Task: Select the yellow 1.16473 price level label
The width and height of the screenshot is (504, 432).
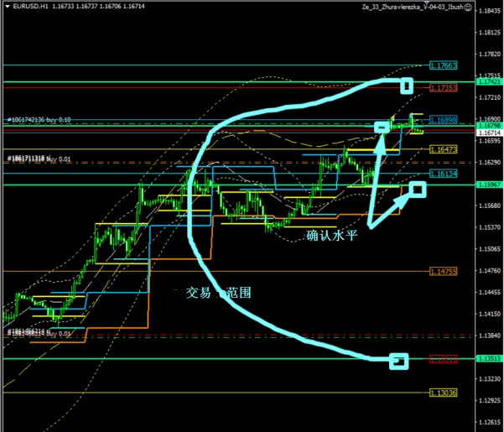Action: pos(443,148)
